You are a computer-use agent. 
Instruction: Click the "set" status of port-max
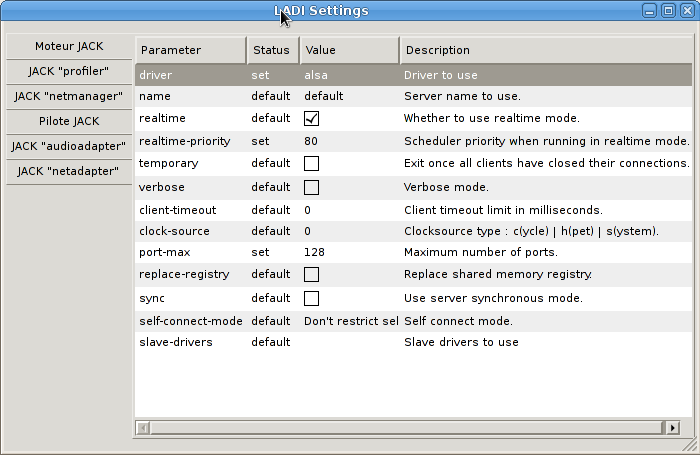point(260,252)
